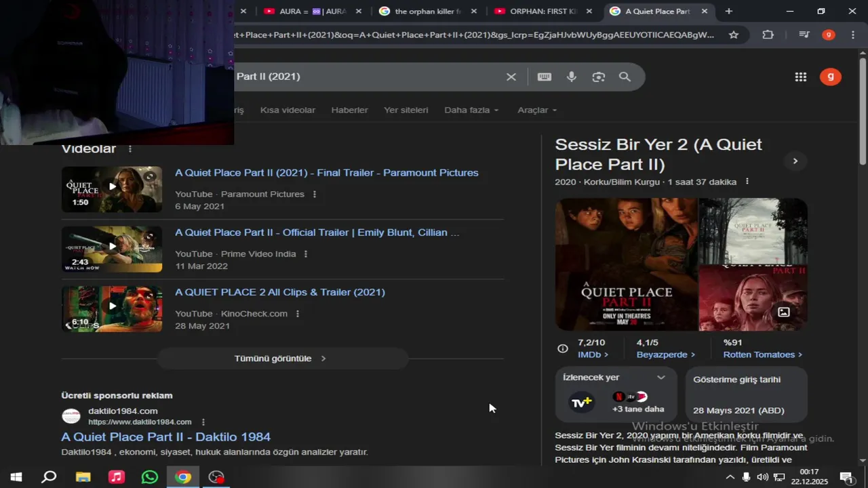Screen dimensions: 868x488
Task: Open options for the daktilo1984.com ad
Action: click(203, 422)
